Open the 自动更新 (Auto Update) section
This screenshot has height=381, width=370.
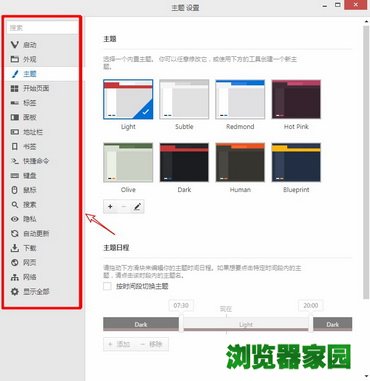click(42, 233)
